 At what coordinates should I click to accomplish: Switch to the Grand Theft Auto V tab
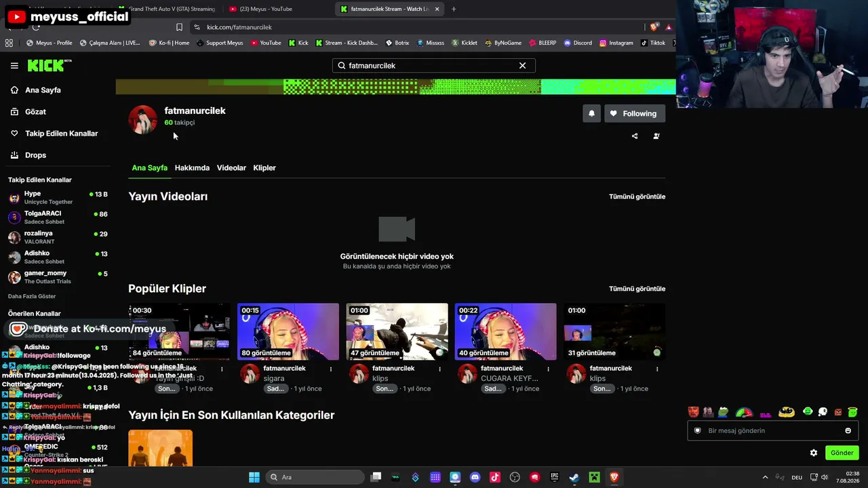pyautogui.click(x=168, y=9)
